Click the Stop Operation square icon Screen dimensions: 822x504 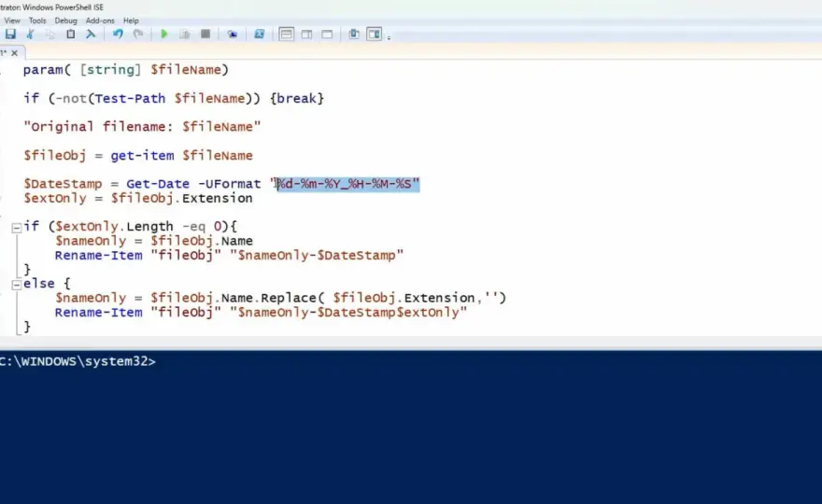coord(205,34)
